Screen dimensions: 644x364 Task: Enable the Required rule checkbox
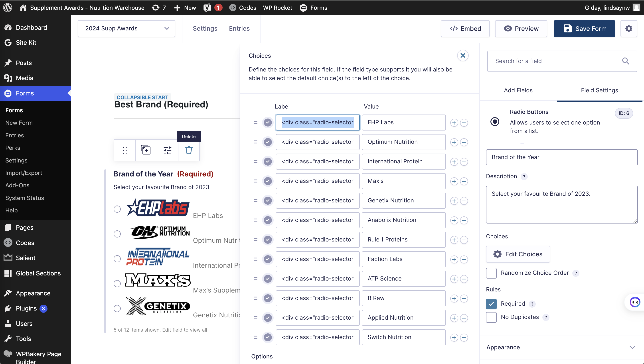(491, 304)
